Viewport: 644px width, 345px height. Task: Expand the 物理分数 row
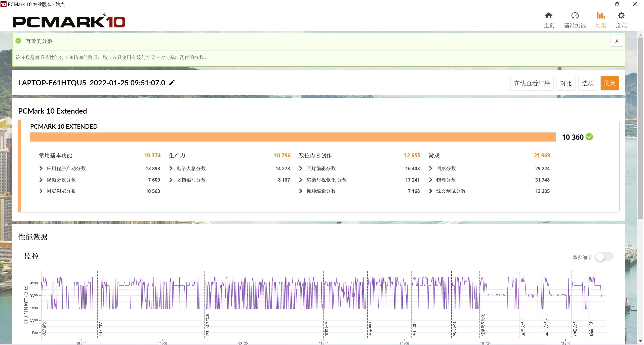click(x=431, y=180)
